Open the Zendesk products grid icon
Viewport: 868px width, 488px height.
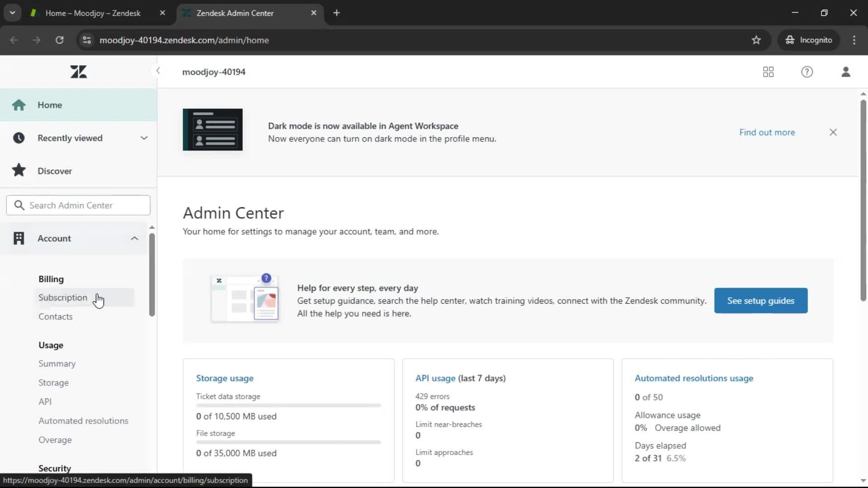pyautogui.click(x=768, y=72)
